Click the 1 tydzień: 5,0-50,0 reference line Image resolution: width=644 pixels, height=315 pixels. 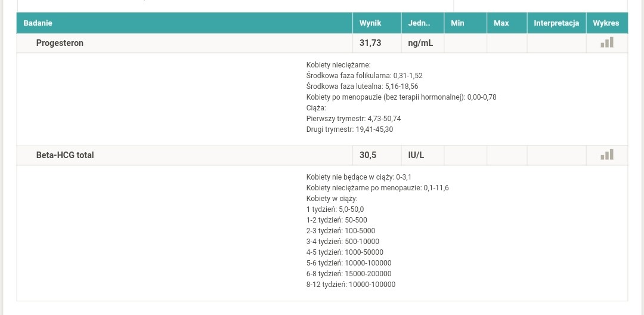tap(335, 209)
